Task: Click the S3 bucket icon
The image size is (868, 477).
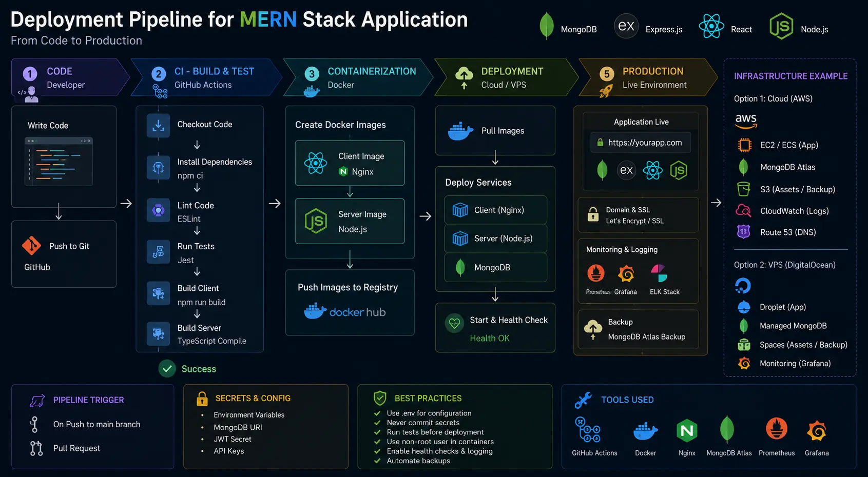Action: [743, 189]
